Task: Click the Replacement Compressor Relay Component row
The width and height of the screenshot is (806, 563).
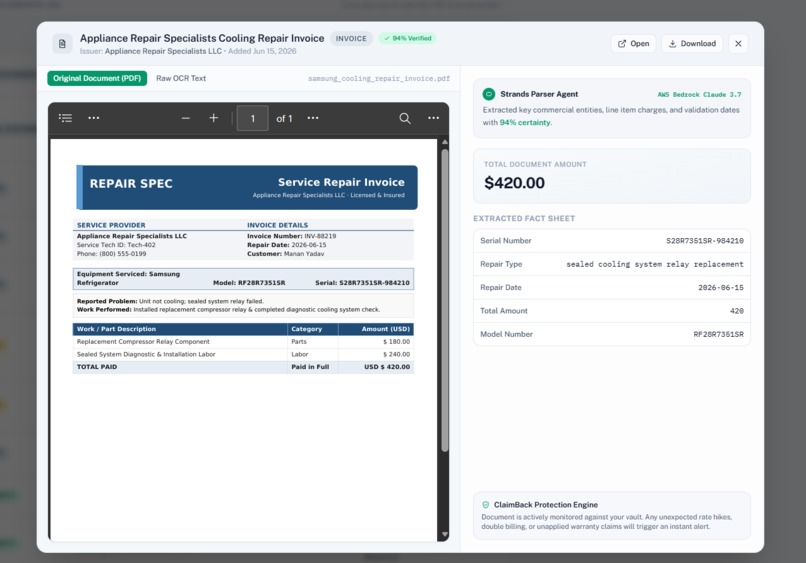Action: 243,341
